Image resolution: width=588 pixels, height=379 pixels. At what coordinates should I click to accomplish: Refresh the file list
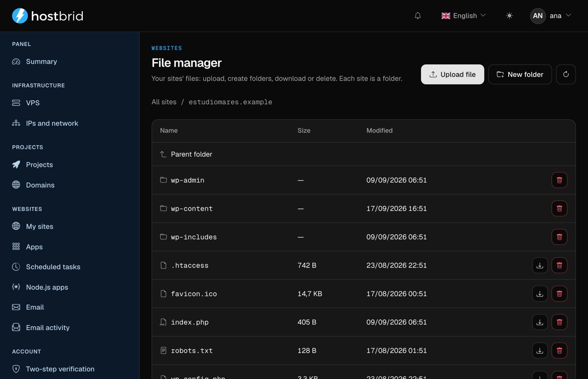tap(566, 74)
